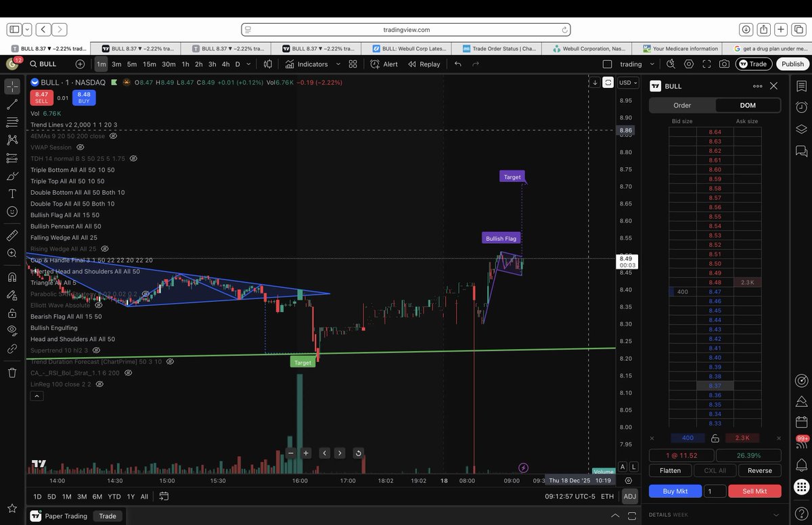Select the 1h timeframe
Viewport: 812px width, 525px height.
click(x=185, y=64)
